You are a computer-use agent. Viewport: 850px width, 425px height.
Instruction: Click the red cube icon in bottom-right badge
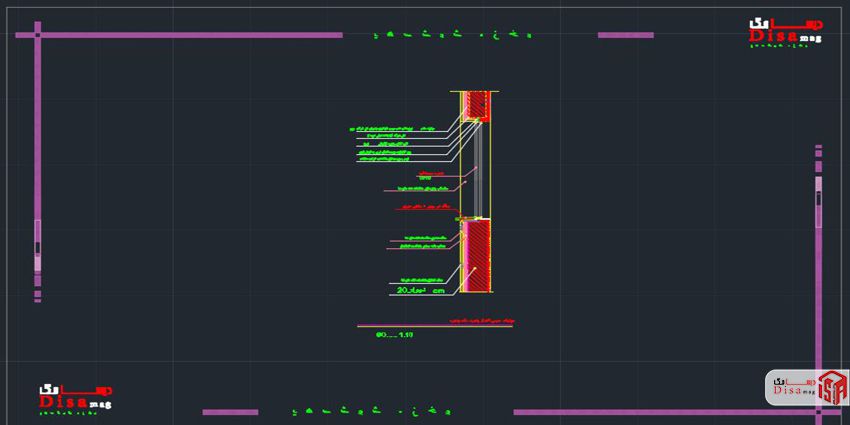(832, 388)
